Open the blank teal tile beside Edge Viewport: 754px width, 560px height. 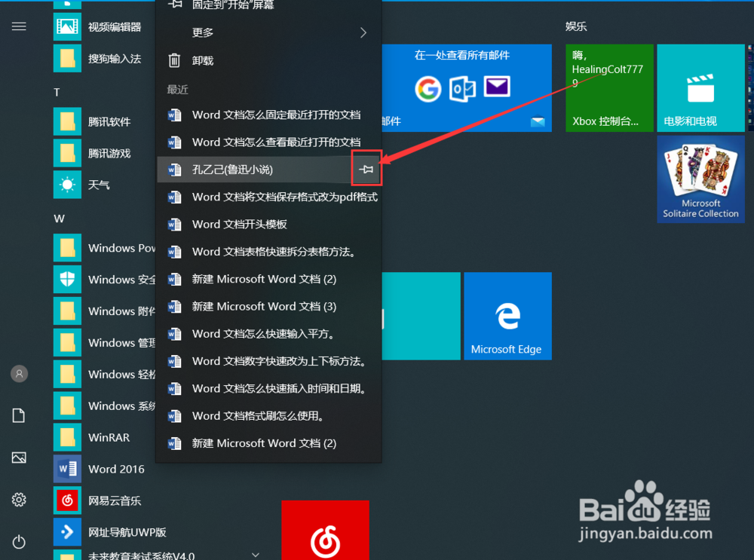click(x=421, y=316)
